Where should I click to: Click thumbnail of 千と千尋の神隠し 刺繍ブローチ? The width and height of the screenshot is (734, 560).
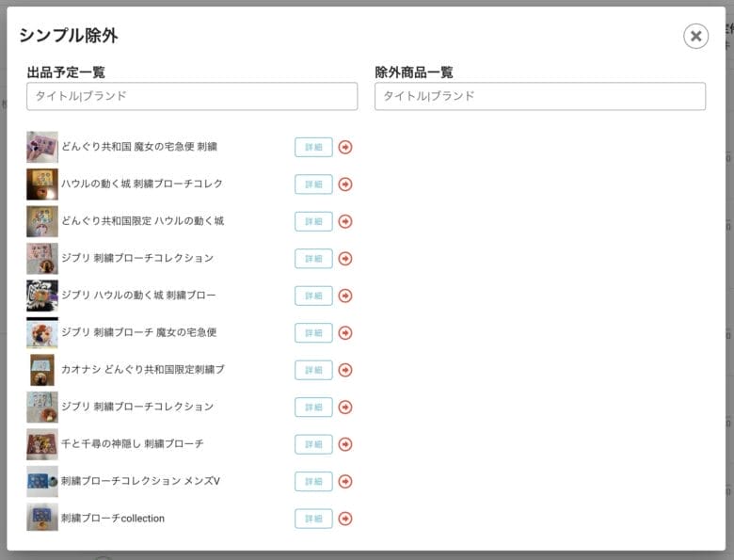42,444
